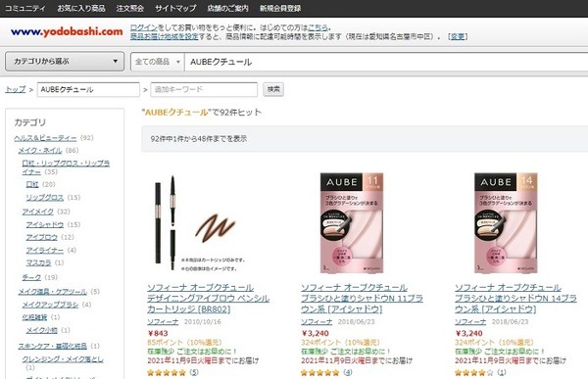This screenshot has height=379, width=588.
Task: Open AUBE 11 eyeshadow product image
Action: pyautogui.click(x=352, y=222)
